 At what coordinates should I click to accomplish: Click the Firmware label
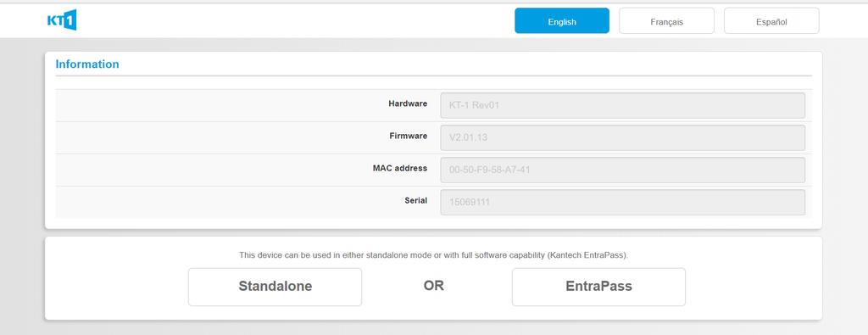coord(408,136)
